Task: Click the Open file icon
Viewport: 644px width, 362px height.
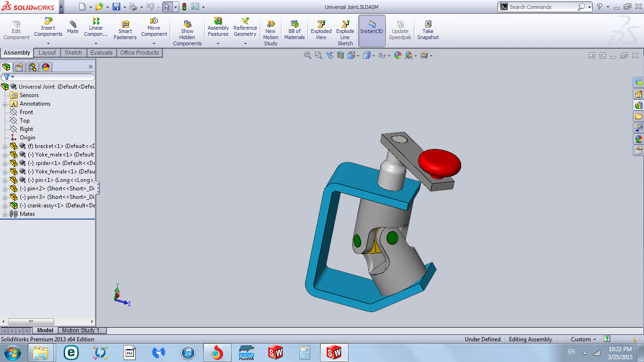Action: point(99,7)
